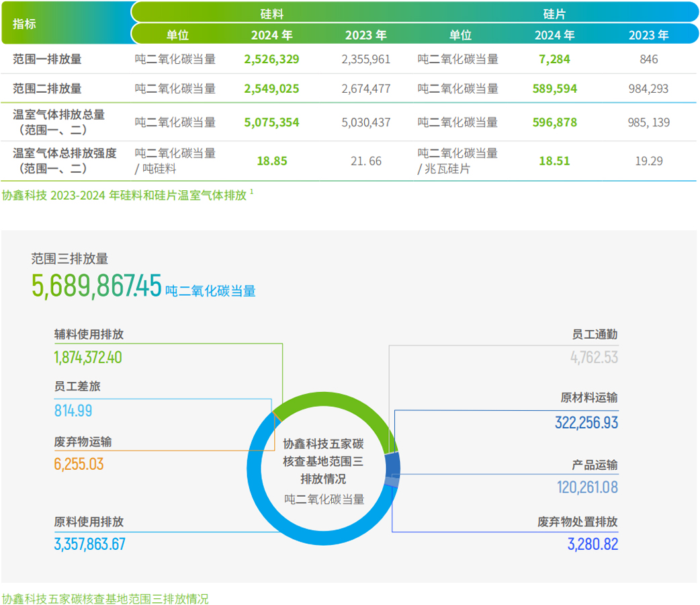Click the figure 120,261.08

(x=588, y=487)
